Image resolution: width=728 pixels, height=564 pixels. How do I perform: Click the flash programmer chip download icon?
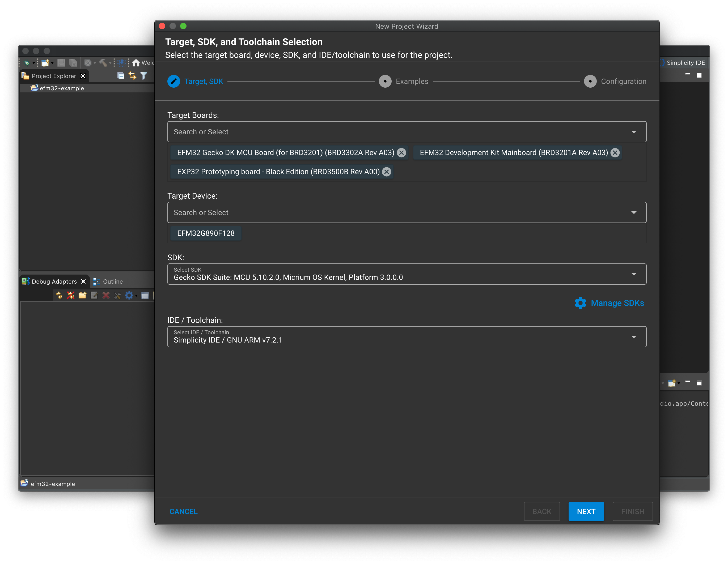tap(122, 63)
